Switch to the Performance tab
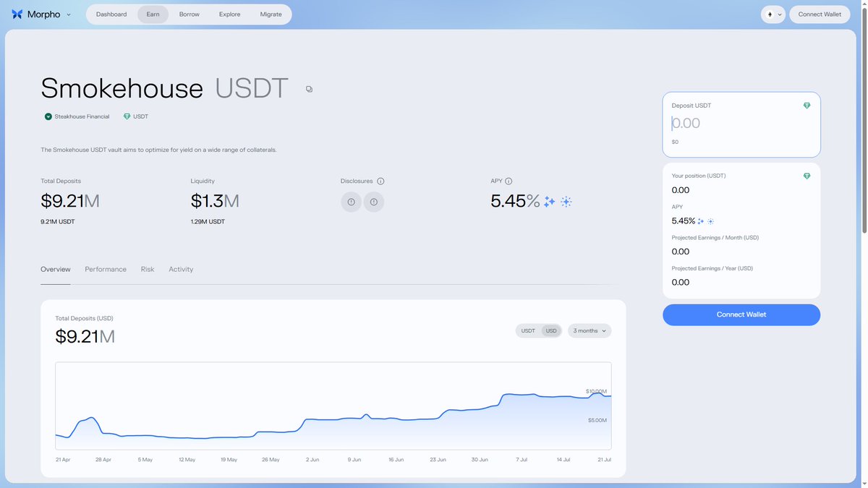The width and height of the screenshot is (868, 488). coord(106,269)
